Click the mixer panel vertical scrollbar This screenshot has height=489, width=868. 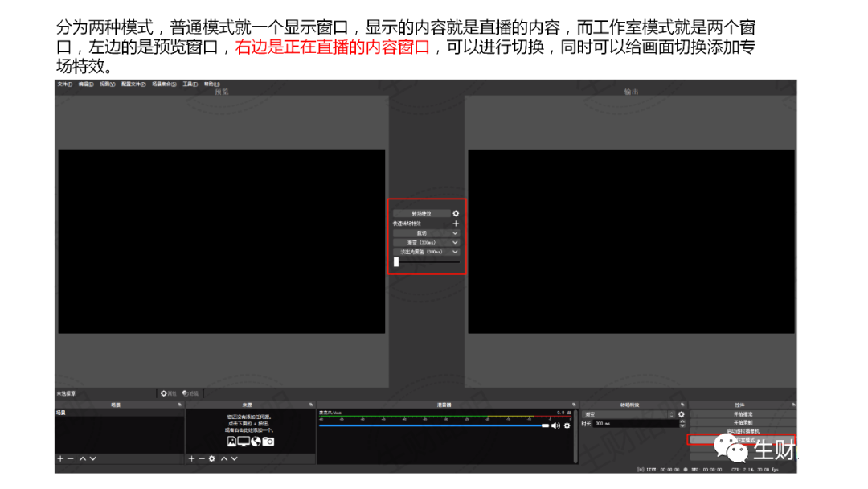(576, 436)
